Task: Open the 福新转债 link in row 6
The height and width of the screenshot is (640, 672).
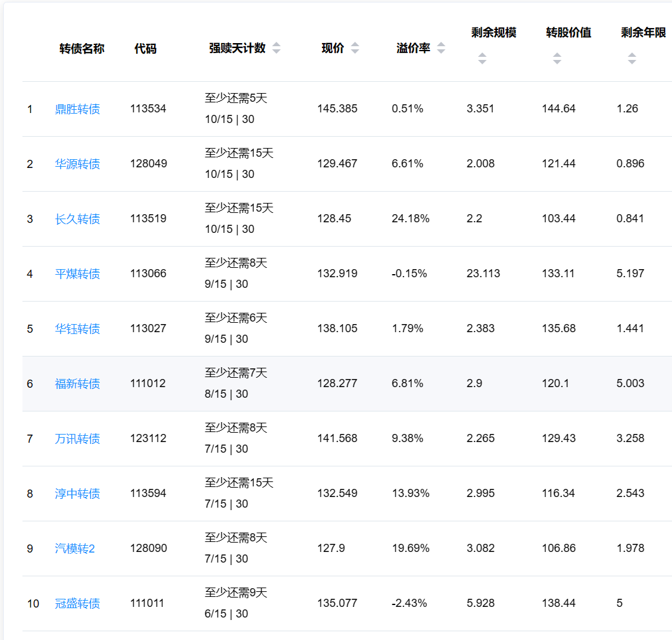Action: 77,384
